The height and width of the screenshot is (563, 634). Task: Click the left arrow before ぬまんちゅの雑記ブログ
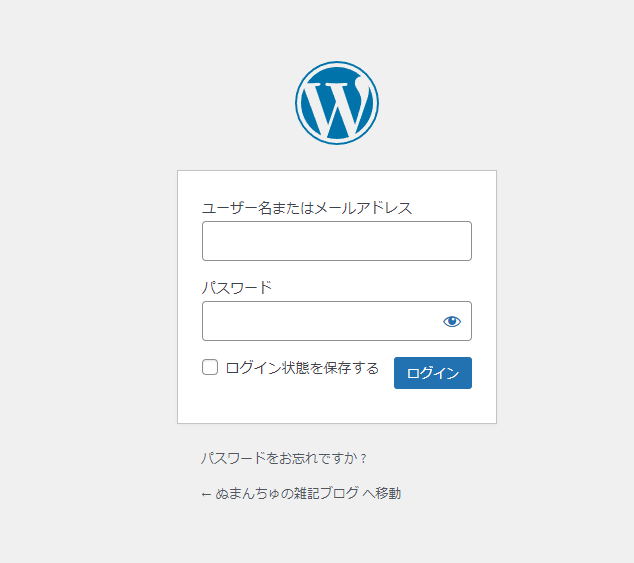coord(206,494)
